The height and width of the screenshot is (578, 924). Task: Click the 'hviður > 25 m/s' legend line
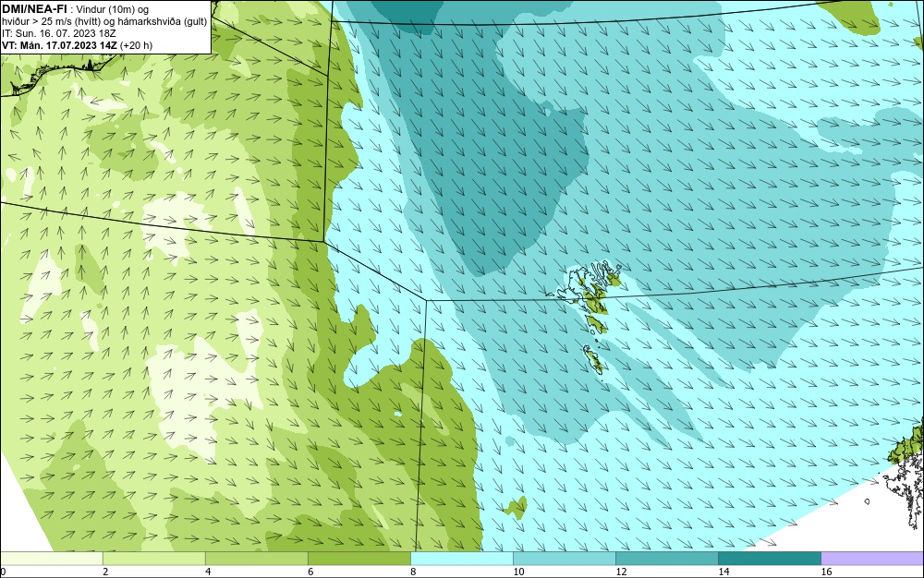coord(104,21)
